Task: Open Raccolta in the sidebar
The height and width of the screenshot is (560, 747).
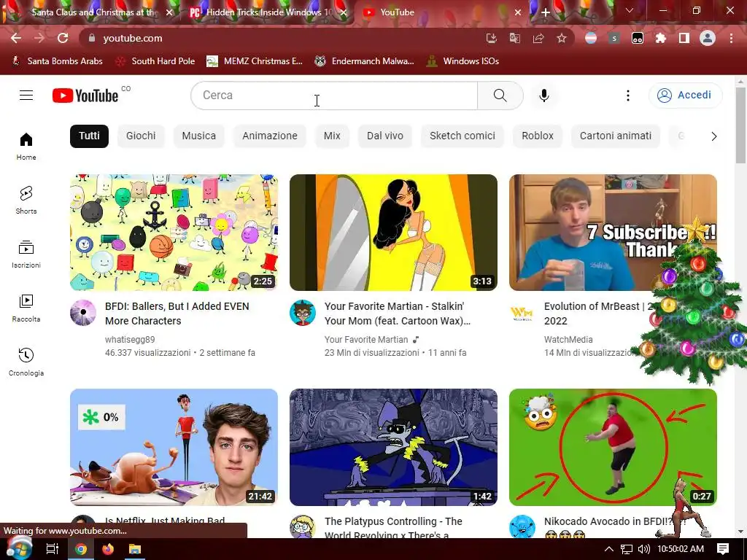Action: pos(26,308)
